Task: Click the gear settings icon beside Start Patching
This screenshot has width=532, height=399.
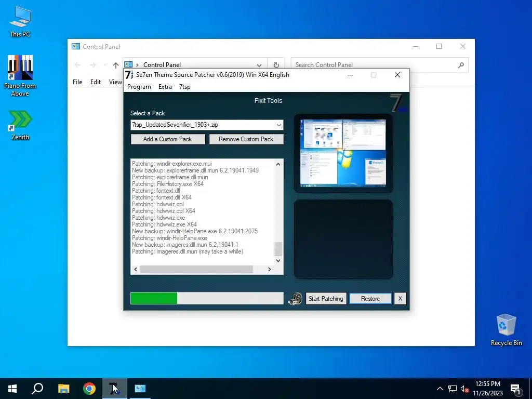Action: tap(295, 299)
